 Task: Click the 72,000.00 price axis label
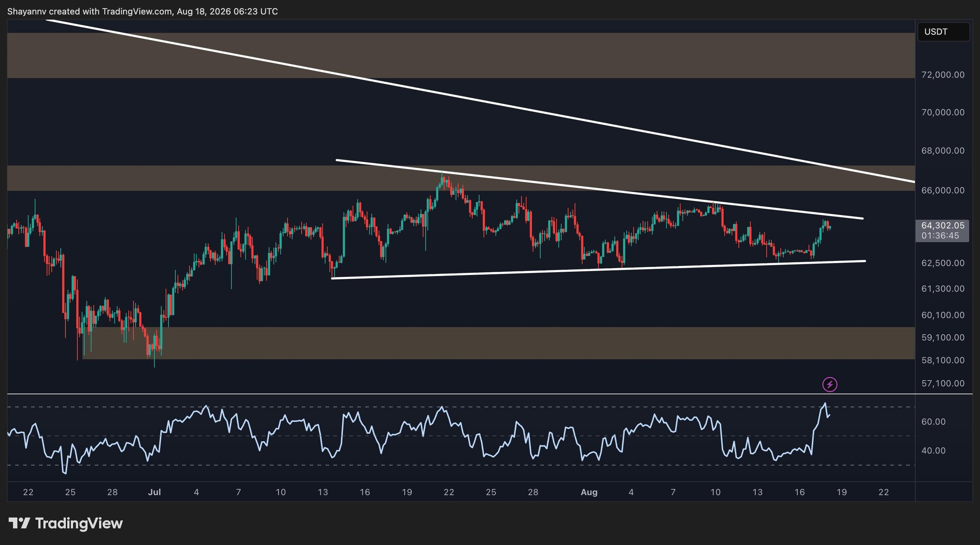point(943,75)
